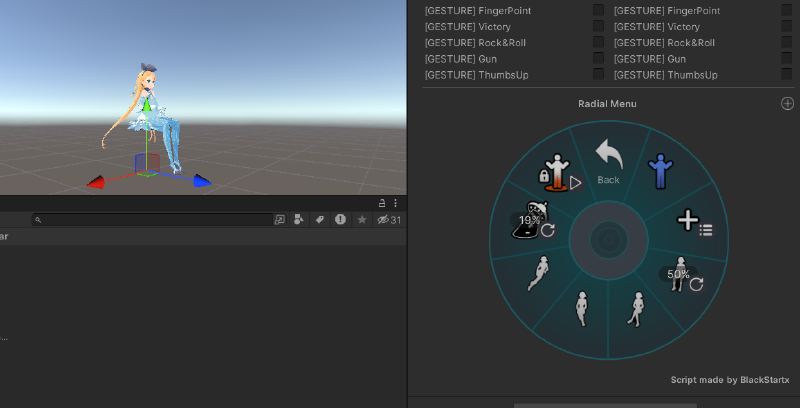The image size is (800, 408).
Task: Toggle the panel lock icon
Action: [x=382, y=203]
